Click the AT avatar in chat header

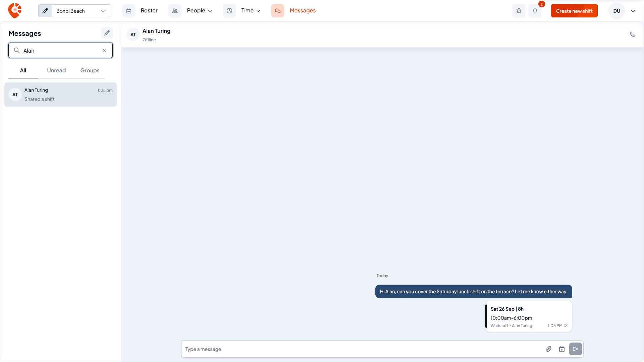[x=133, y=35]
